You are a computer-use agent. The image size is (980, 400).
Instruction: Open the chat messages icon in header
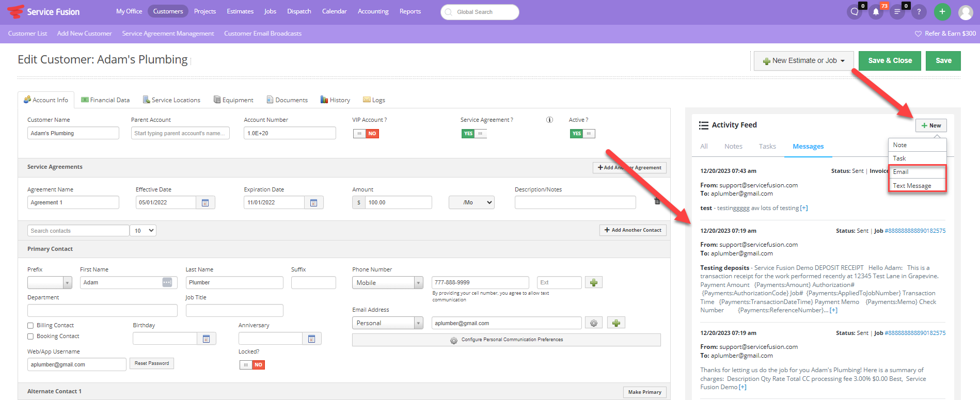click(855, 12)
